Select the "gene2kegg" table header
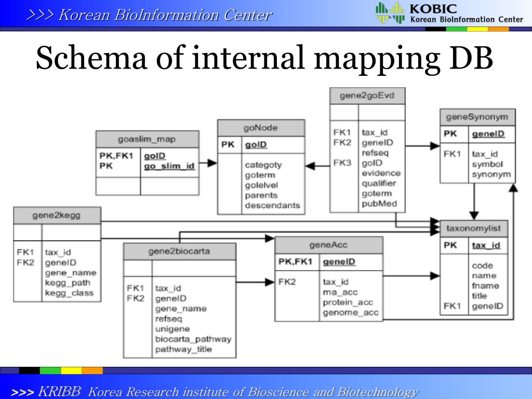532x399 pixels. [x=57, y=216]
